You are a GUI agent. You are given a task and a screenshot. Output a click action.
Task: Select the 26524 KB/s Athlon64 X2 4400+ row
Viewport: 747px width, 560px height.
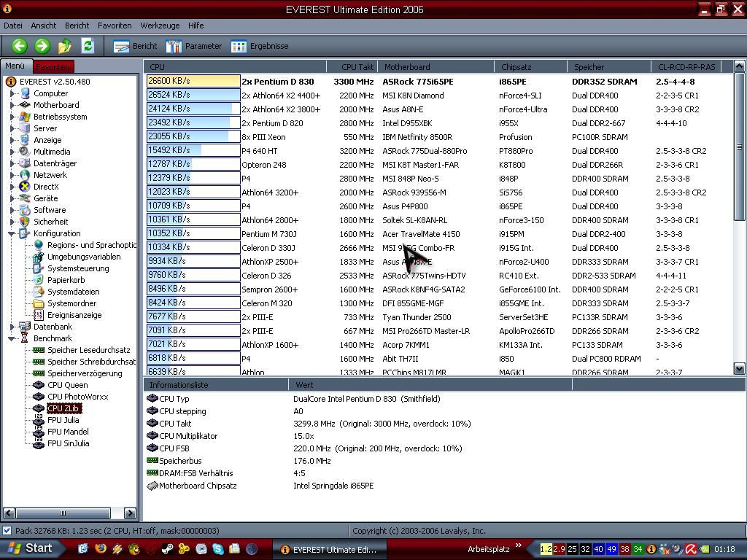pos(438,96)
